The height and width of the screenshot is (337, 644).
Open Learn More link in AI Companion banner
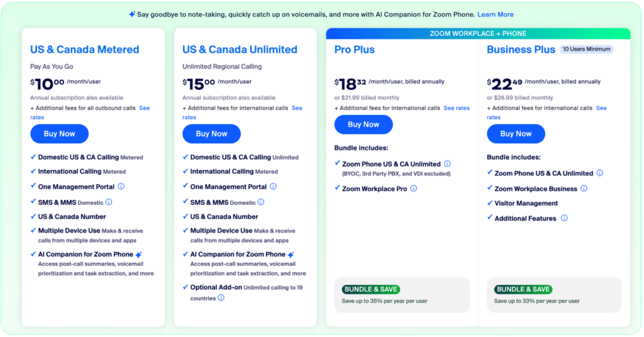496,14
